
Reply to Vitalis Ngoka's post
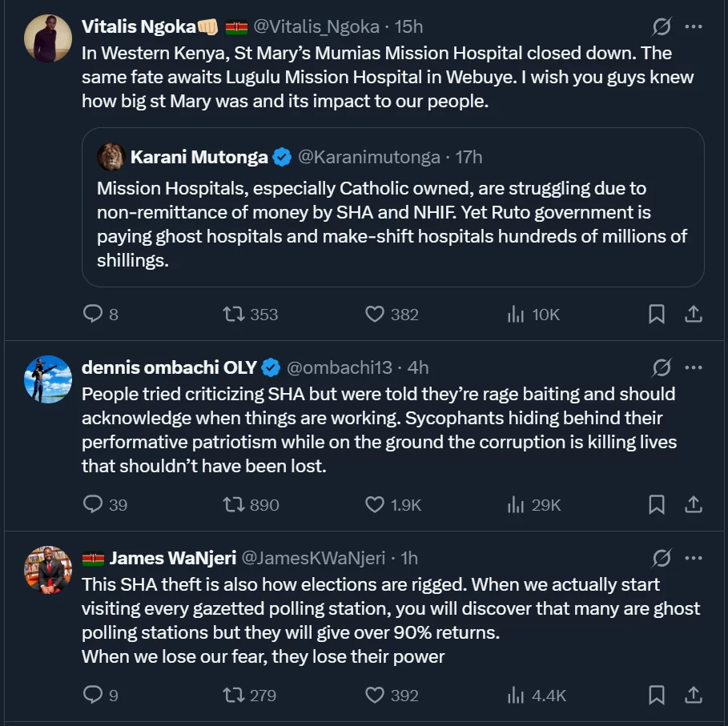(94, 315)
